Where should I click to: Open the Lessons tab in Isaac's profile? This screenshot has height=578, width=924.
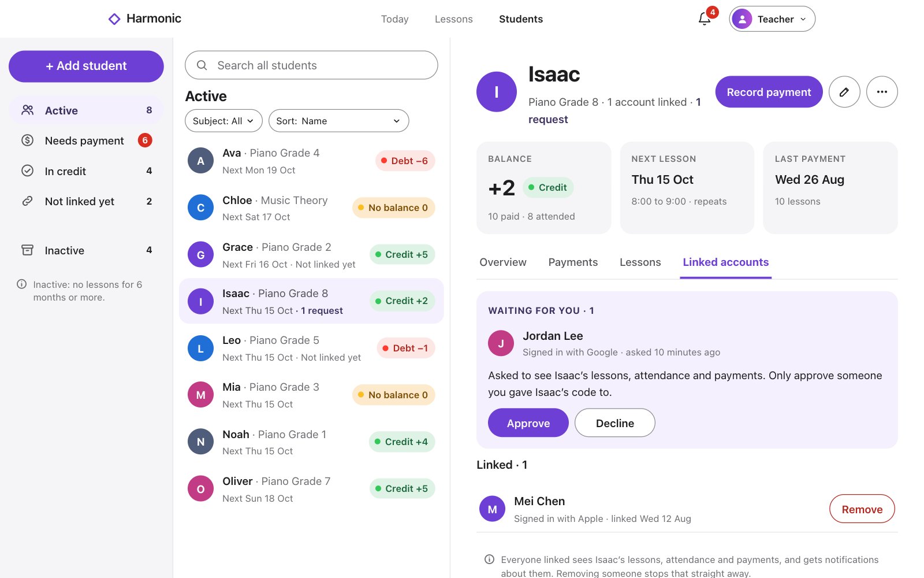tap(640, 262)
